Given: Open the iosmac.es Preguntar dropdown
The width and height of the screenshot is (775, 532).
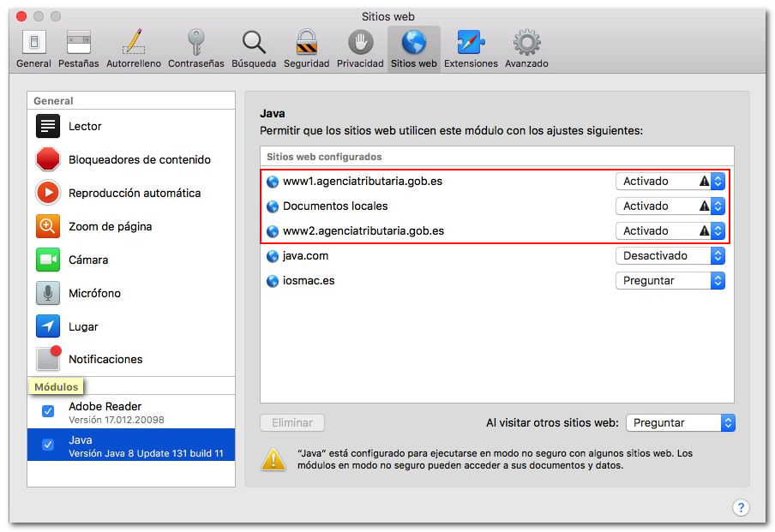Looking at the screenshot, I should click(x=670, y=281).
